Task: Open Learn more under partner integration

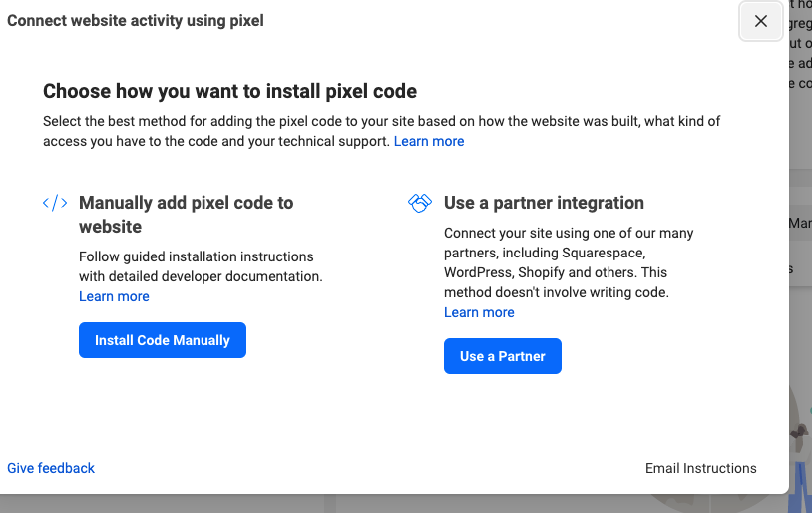Action: 479,312
